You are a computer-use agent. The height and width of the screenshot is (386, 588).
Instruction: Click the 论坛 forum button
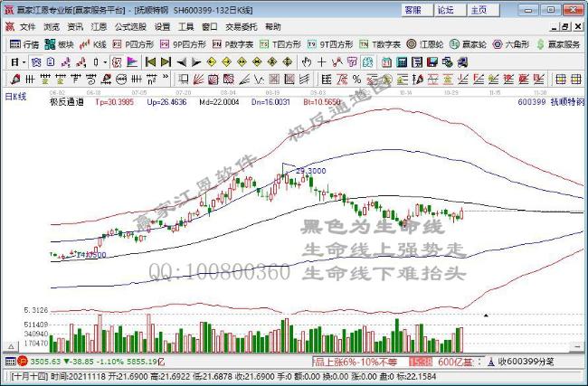tap(450, 10)
